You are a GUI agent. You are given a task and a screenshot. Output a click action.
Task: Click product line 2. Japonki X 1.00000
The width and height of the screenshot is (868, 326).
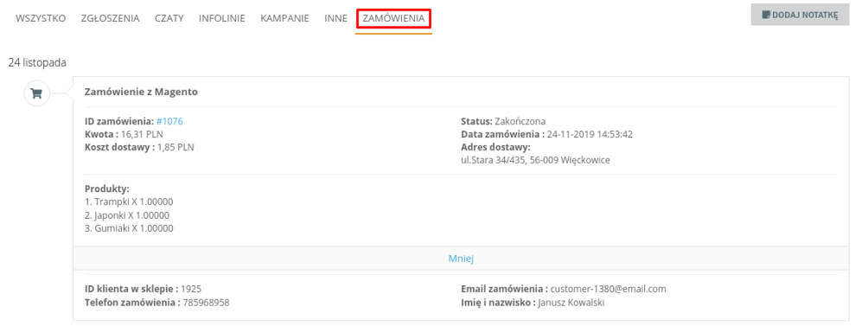(x=127, y=215)
